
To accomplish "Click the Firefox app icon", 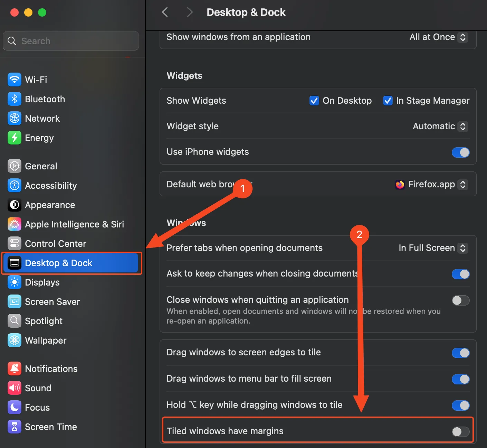I will 400,185.
